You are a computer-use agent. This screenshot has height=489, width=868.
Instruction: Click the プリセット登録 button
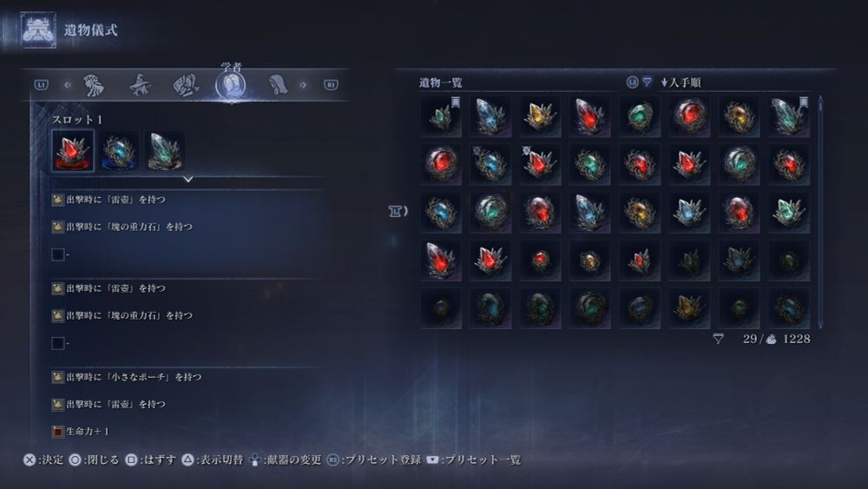click(374, 459)
